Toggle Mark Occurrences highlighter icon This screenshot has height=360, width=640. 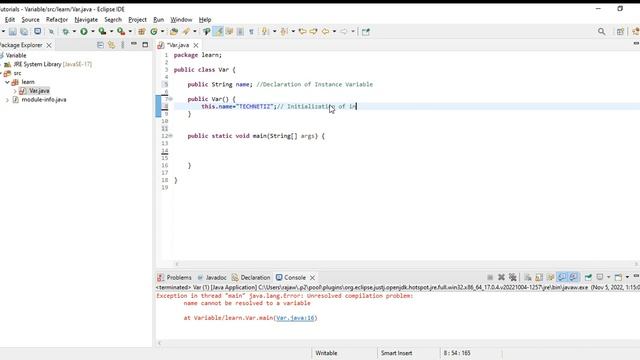218,31
